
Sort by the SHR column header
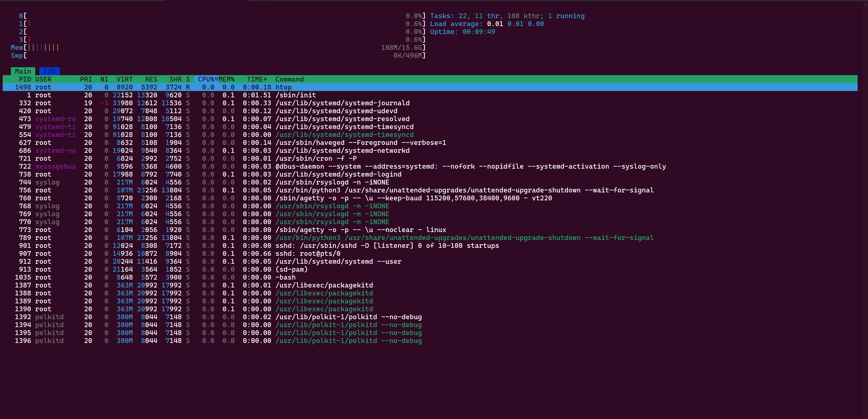[175, 79]
